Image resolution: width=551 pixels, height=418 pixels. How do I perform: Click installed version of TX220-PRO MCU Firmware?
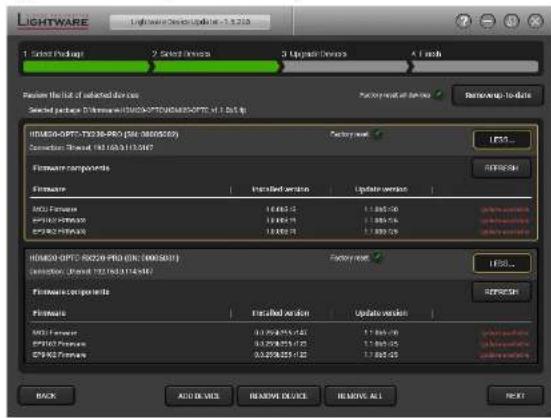[281, 209]
